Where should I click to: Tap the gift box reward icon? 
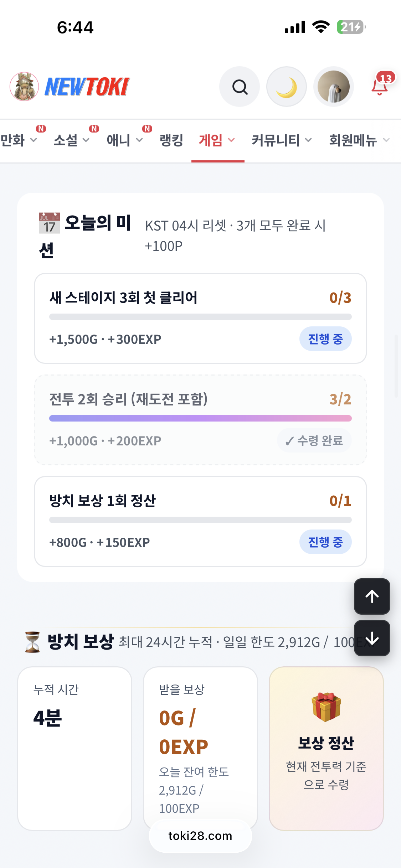tap(326, 707)
